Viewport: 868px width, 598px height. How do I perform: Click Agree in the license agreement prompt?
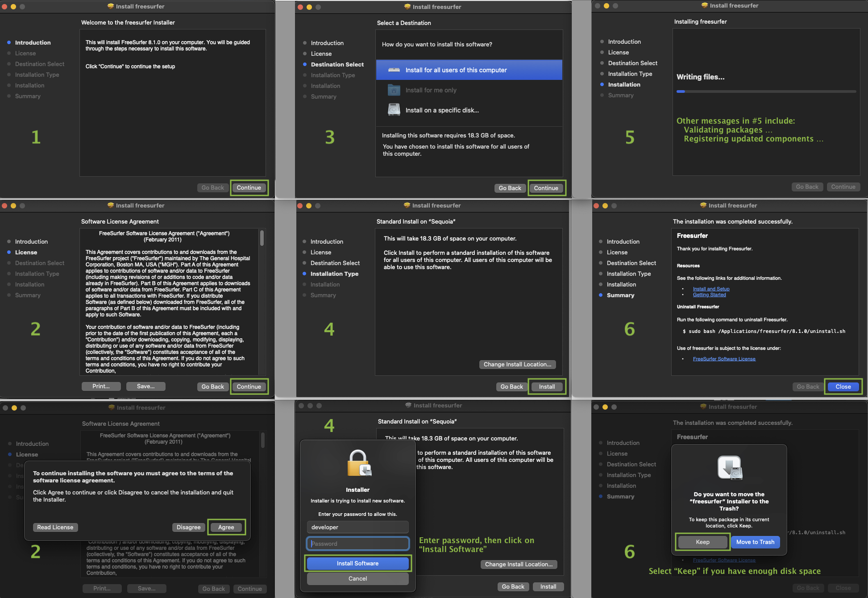tap(226, 527)
